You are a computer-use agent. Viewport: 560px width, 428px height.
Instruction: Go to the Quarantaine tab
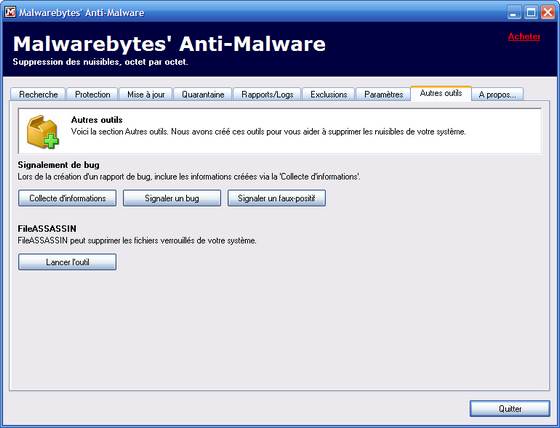[x=203, y=94]
